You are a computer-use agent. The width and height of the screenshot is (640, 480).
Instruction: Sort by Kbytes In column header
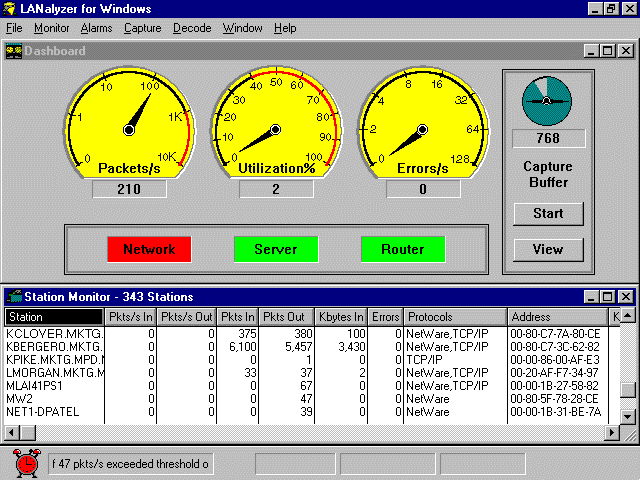(x=341, y=317)
